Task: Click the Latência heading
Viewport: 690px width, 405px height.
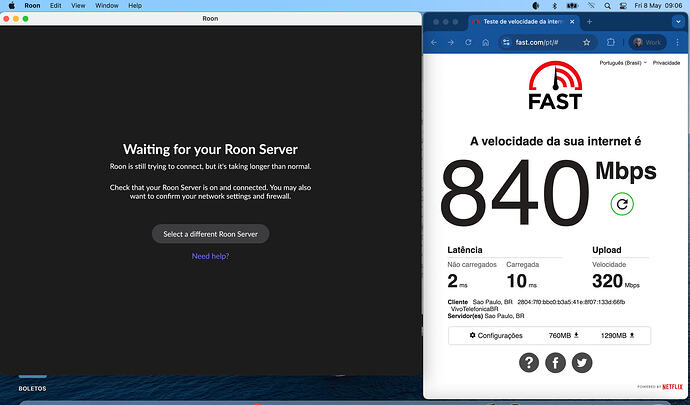Action: click(465, 250)
